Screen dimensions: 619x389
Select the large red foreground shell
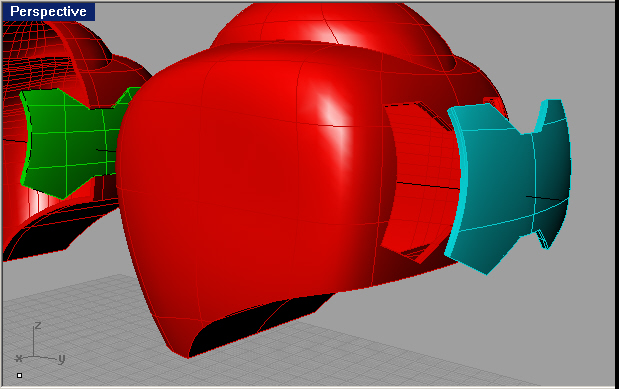tap(253, 190)
